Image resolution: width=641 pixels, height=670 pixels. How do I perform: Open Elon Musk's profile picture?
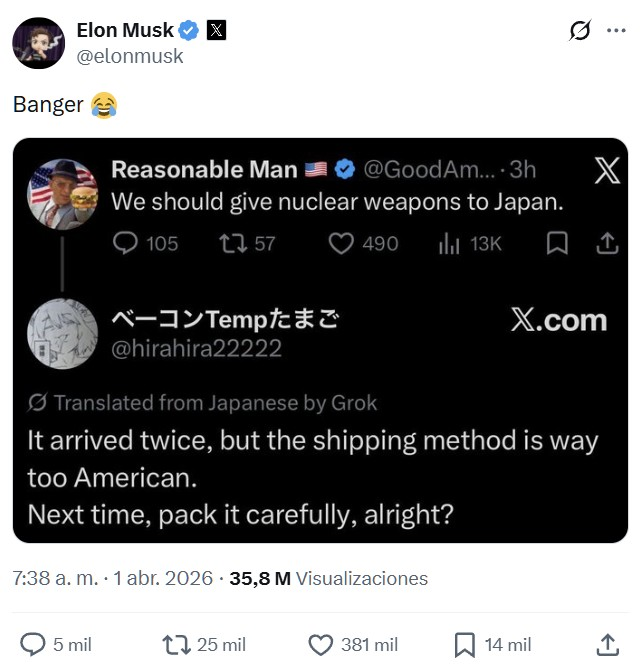tap(39, 43)
